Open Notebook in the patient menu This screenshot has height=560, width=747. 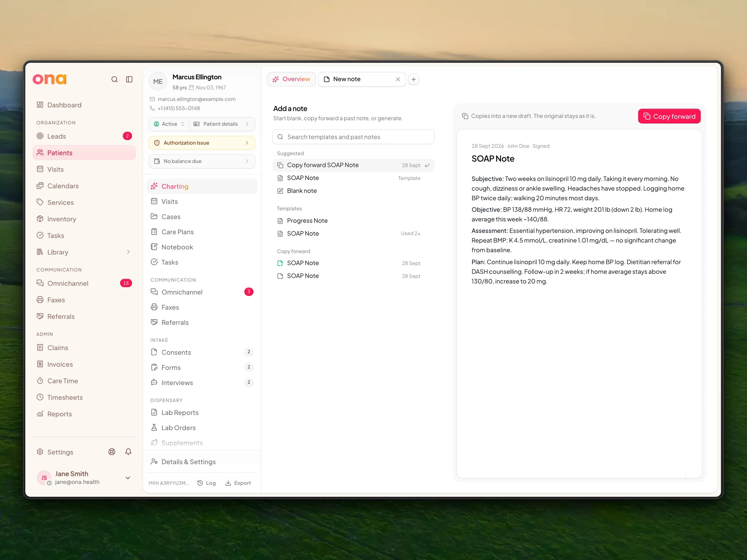(202, 247)
